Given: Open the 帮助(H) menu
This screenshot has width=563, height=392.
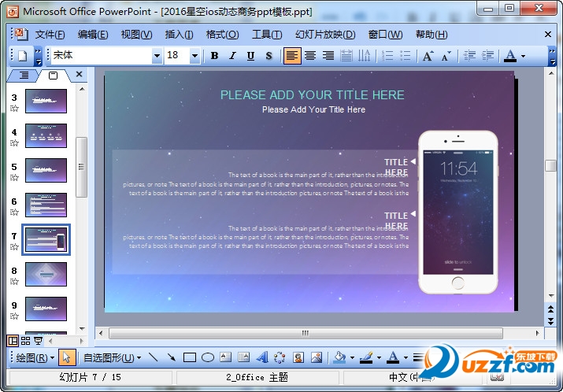Looking at the screenshot, I should 432,35.
